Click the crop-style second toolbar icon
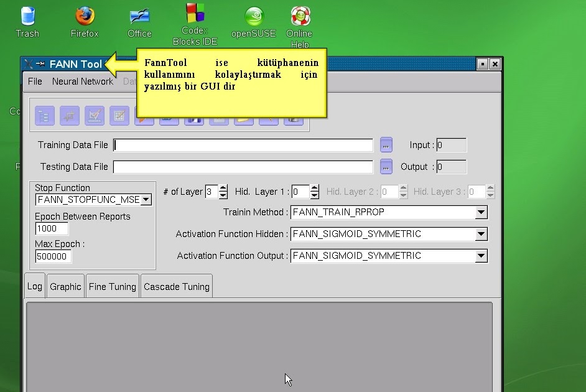The width and height of the screenshot is (586, 392). [x=69, y=116]
